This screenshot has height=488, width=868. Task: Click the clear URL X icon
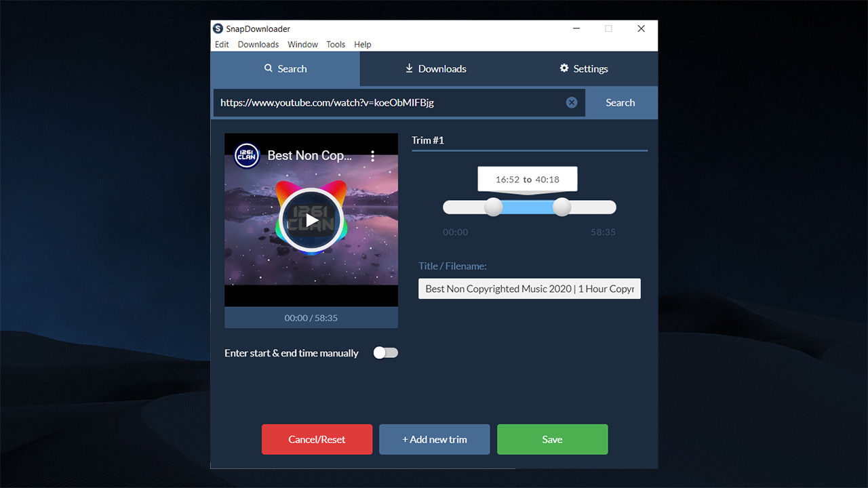pyautogui.click(x=572, y=102)
